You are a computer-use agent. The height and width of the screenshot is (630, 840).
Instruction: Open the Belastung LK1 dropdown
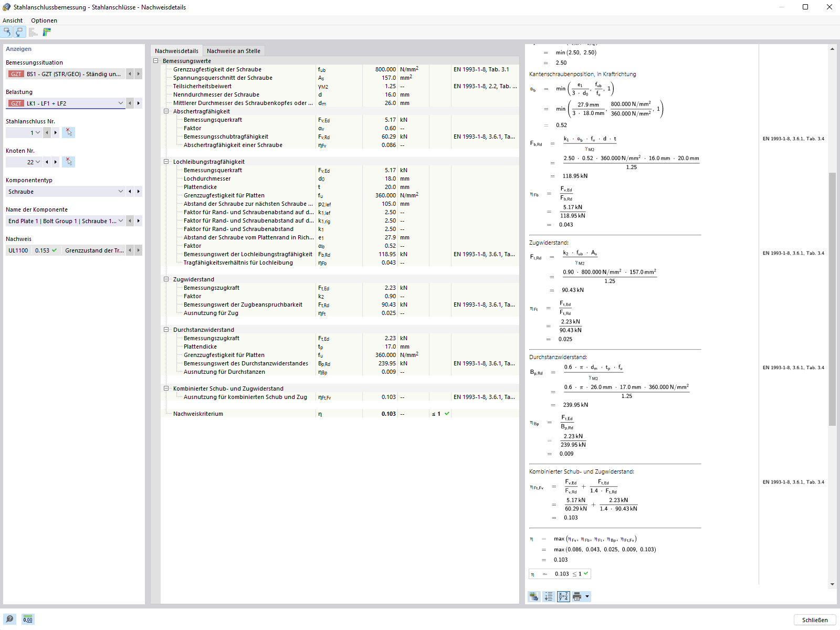pyautogui.click(x=121, y=103)
